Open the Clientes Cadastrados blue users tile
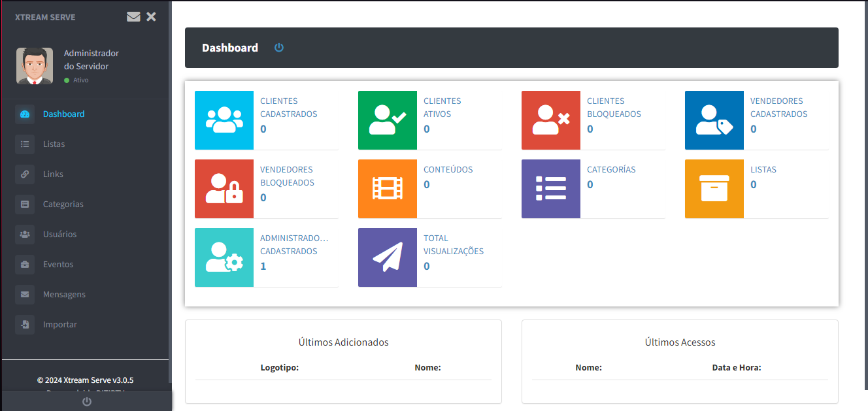The width and height of the screenshot is (868, 411). tap(224, 120)
